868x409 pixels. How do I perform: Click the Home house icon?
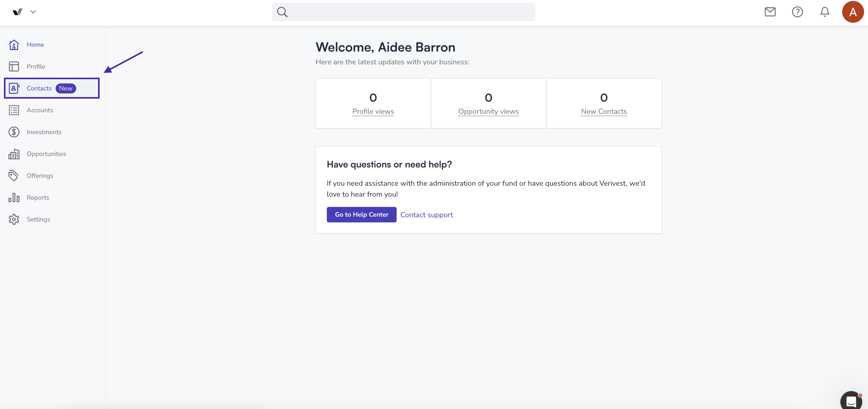14,44
